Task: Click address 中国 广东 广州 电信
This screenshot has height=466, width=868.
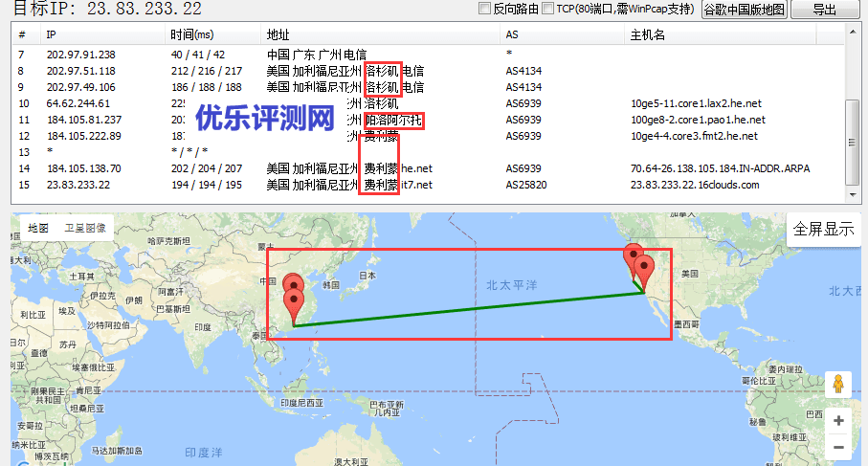Action: tap(317, 55)
